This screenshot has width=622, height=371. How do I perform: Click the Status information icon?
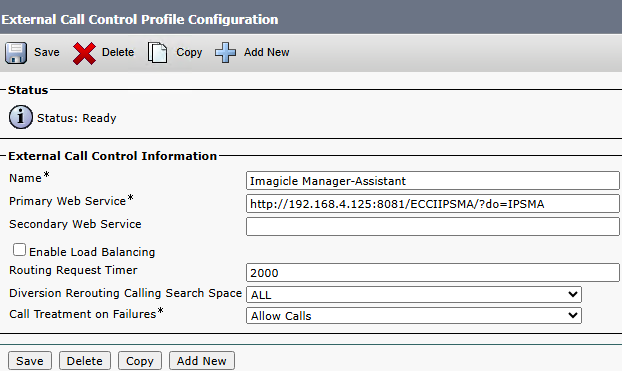(x=21, y=117)
